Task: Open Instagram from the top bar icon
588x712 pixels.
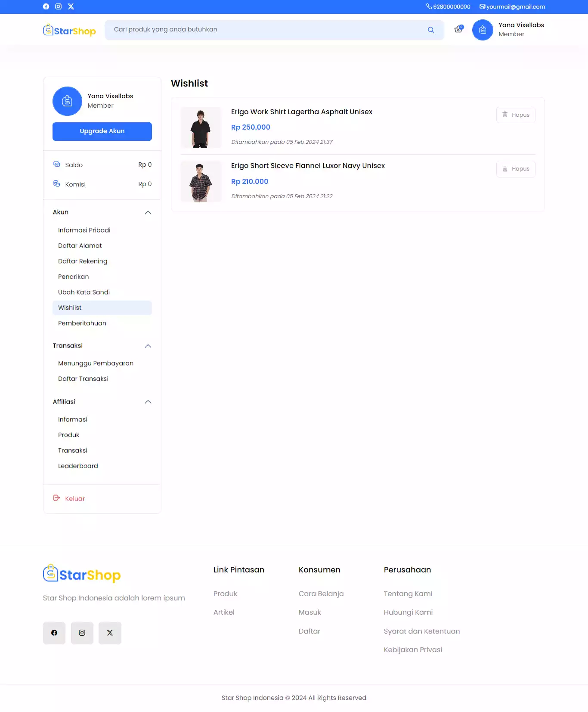Action: [x=59, y=6]
